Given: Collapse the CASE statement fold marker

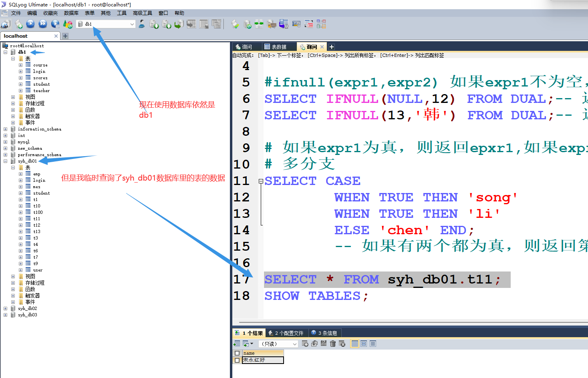Looking at the screenshot, I should coord(261,181).
